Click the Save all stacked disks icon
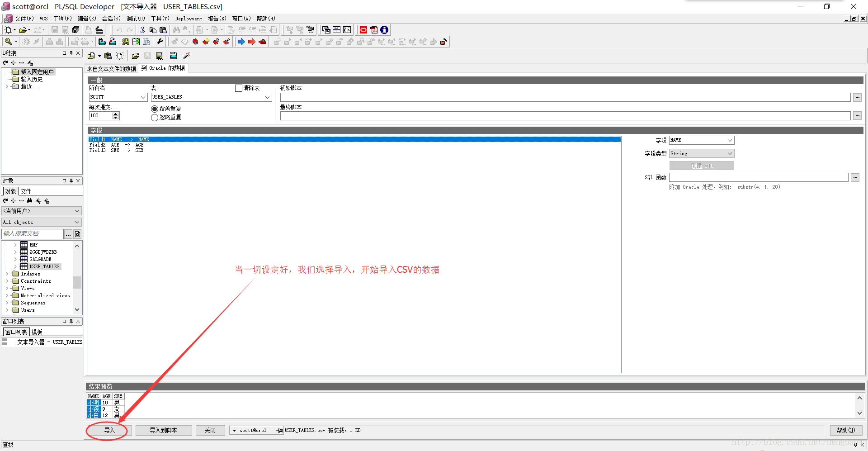The width and height of the screenshot is (868, 451). (x=75, y=30)
